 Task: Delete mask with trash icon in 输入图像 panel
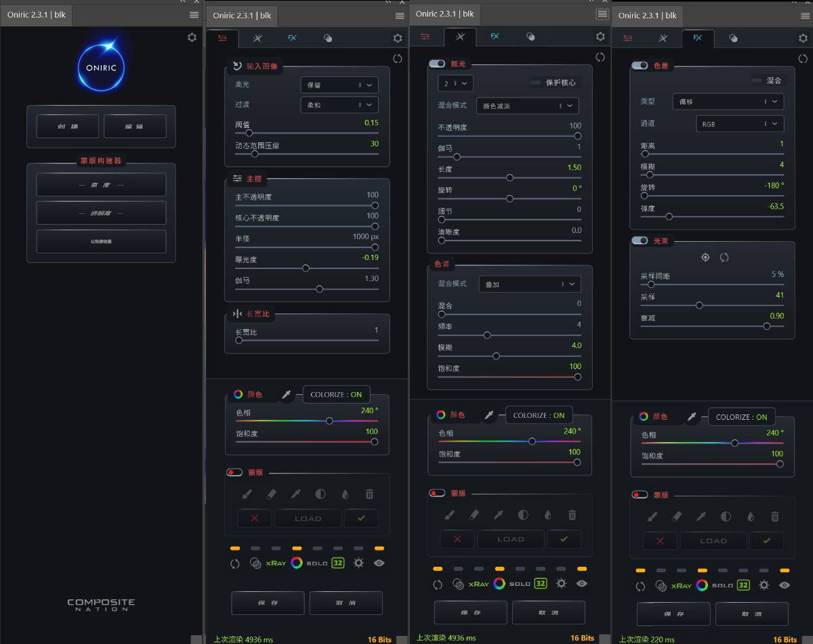(369, 494)
